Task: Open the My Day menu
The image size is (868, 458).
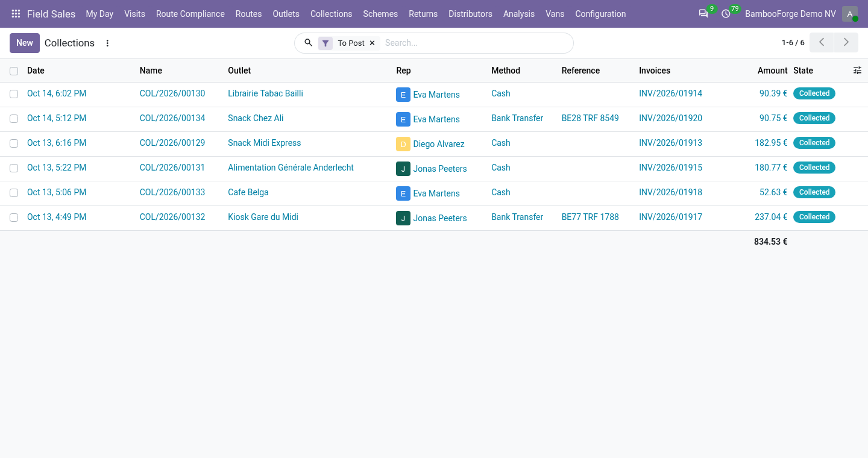Action: (x=99, y=14)
